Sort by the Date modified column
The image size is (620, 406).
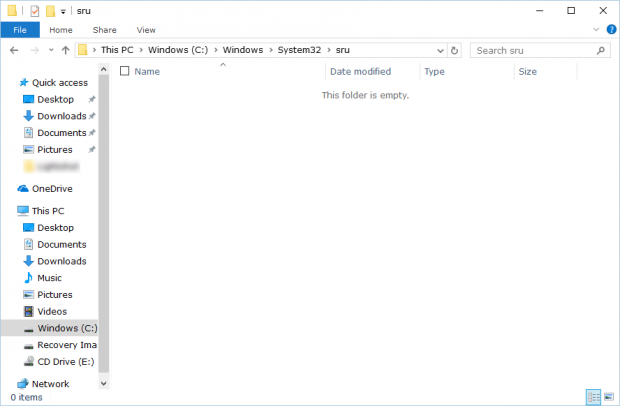click(360, 72)
